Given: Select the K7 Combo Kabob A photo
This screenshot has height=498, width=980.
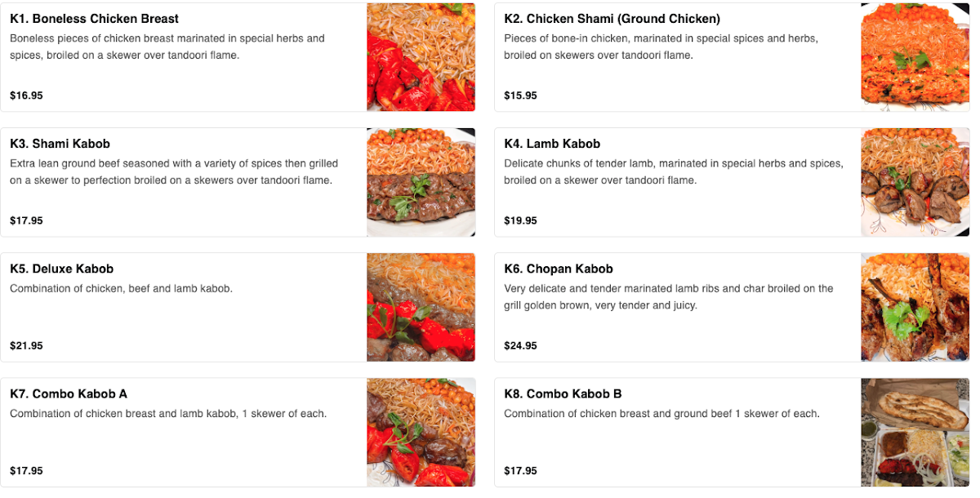Looking at the screenshot, I should click(x=421, y=432).
